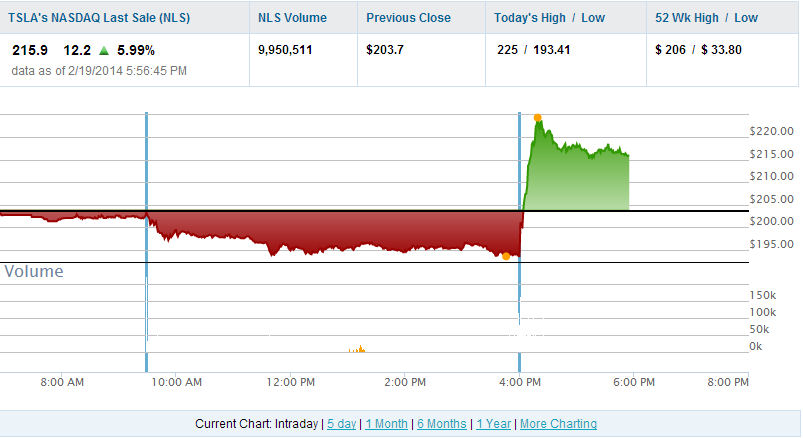Screen dimensions: 803x438
Task: Click the 12:00 PM time axis label
Action: coord(290,382)
